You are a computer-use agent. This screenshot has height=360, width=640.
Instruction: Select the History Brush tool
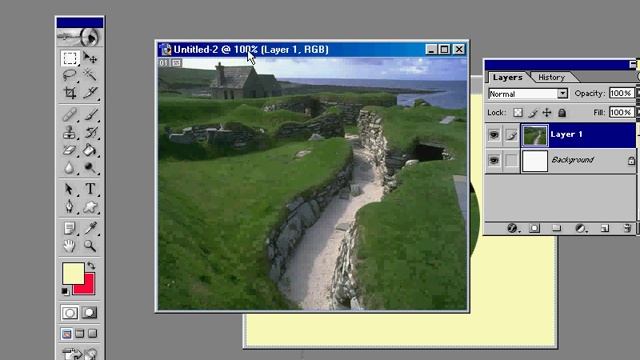[90, 132]
